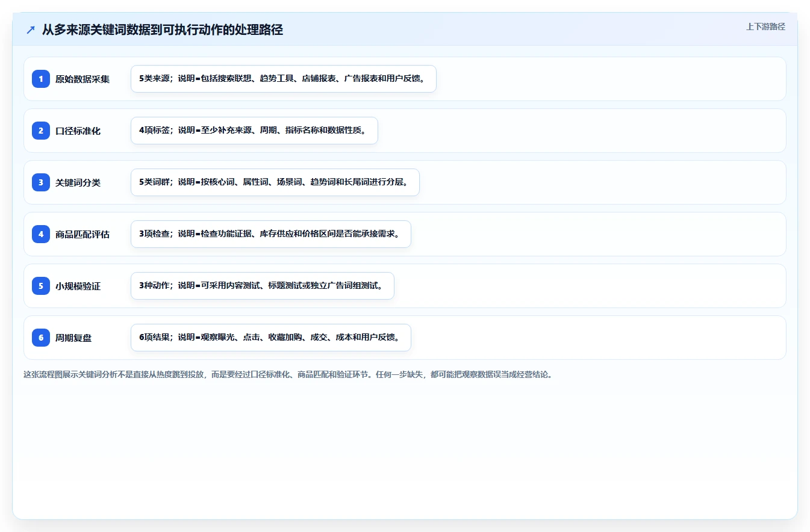Click the arrow icon beside the title
Viewport: 810px width, 532px height.
tap(31, 30)
